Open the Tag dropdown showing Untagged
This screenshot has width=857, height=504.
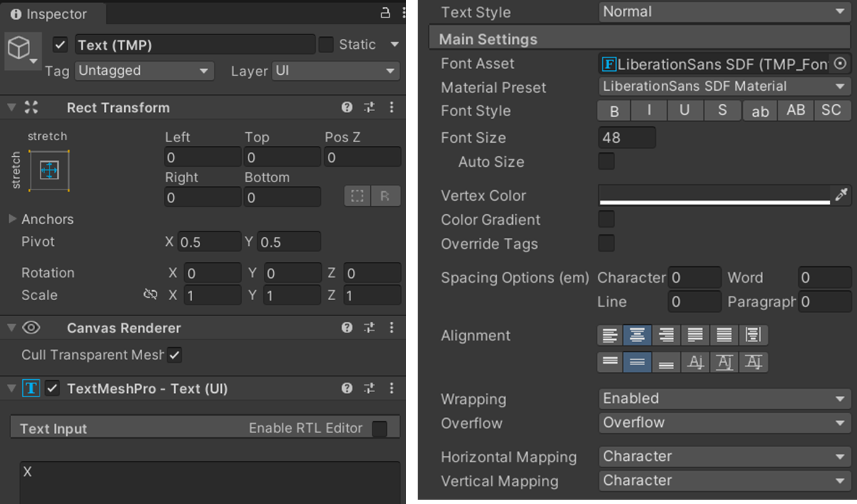click(145, 71)
